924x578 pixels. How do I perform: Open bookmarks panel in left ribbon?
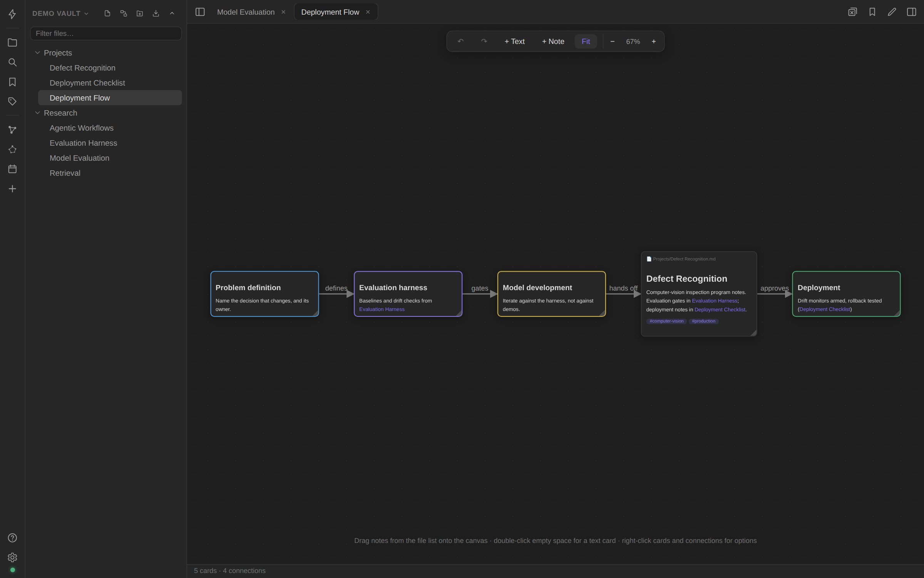pyautogui.click(x=12, y=82)
